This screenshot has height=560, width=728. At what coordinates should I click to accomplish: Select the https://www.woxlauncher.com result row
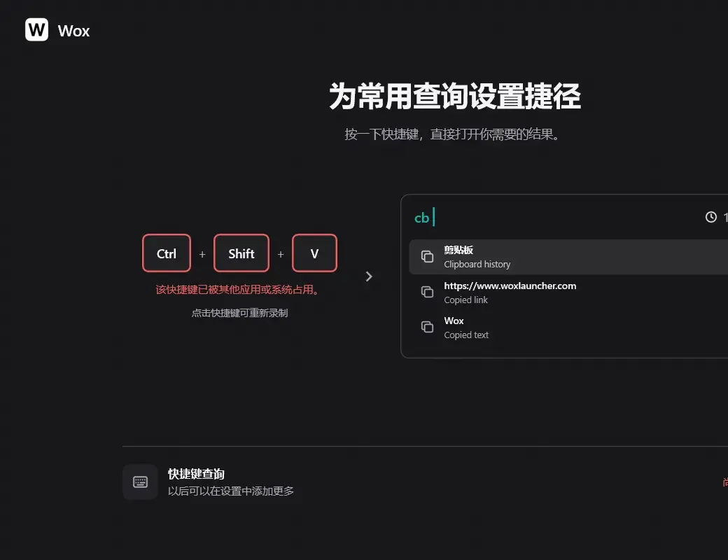[568, 293]
